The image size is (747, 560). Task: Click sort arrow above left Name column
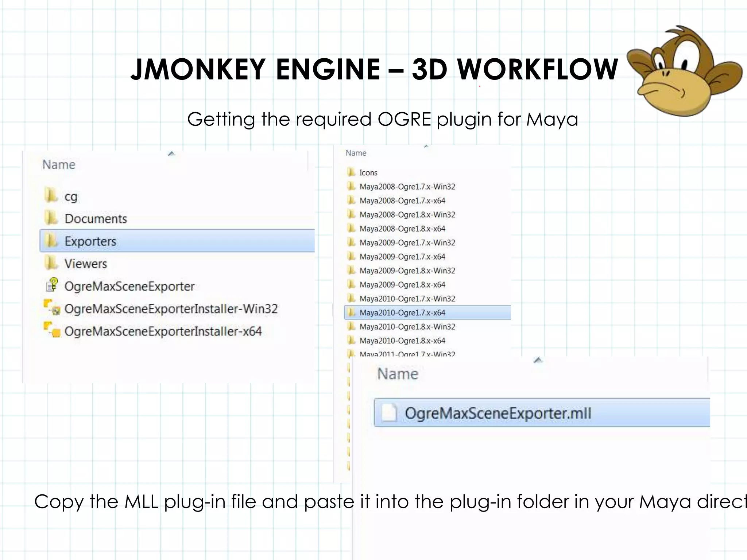pyautogui.click(x=171, y=153)
